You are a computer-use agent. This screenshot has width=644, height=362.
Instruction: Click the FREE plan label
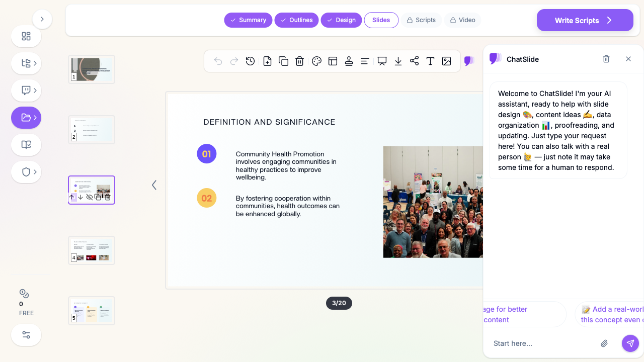[26, 313]
